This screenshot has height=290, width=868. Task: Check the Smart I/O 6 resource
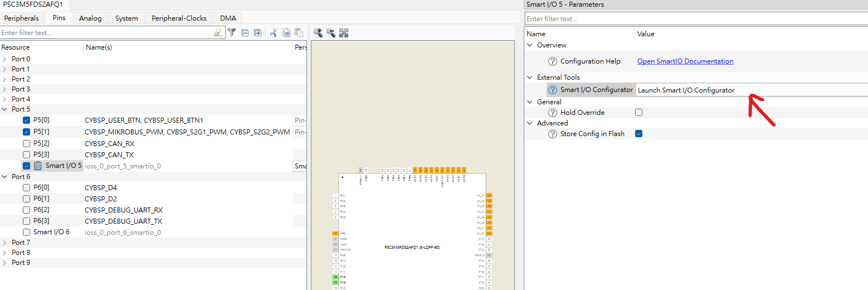(27, 232)
